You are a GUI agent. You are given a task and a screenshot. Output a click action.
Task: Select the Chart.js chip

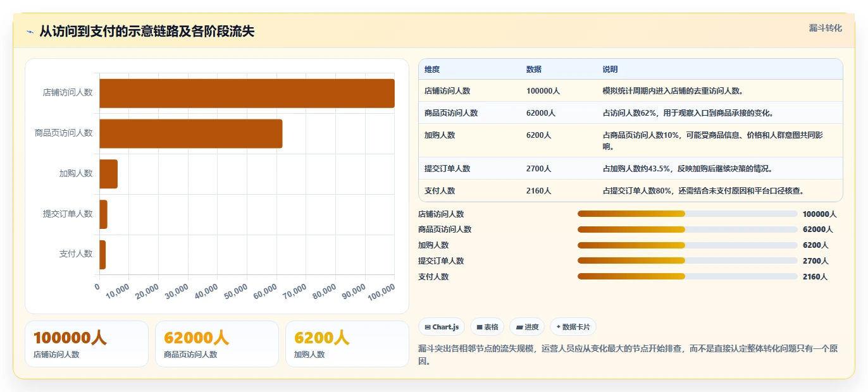pyautogui.click(x=442, y=327)
